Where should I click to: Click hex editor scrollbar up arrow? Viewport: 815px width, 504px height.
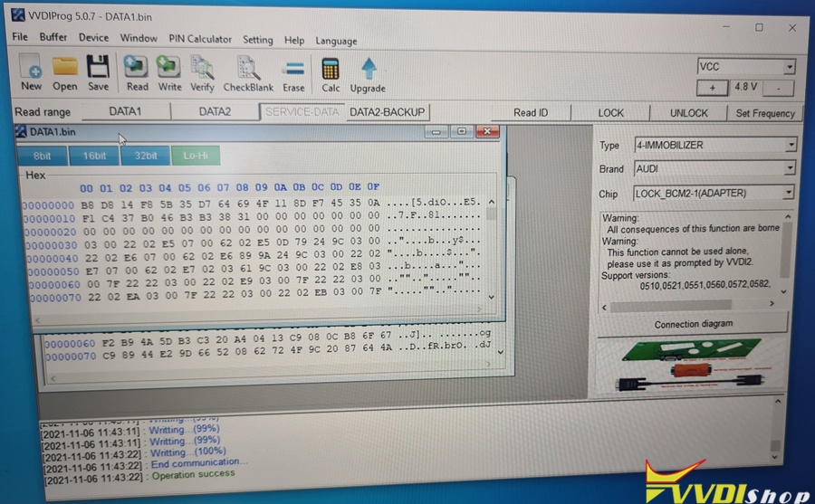tap(492, 202)
